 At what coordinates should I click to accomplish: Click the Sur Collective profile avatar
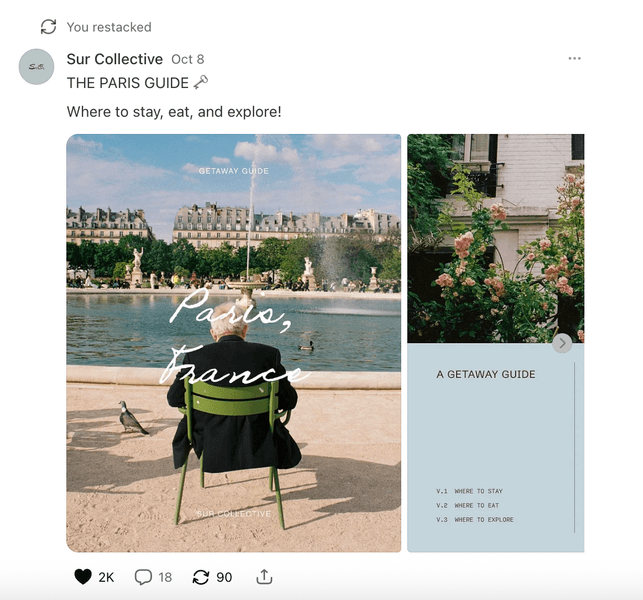pyautogui.click(x=36, y=67)
